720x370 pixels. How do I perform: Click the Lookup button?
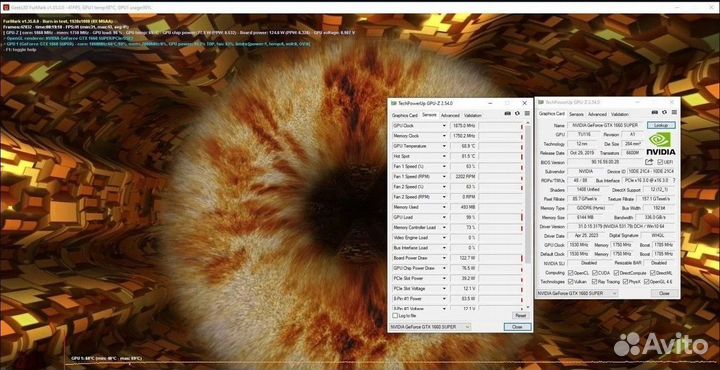coord(661,125)
